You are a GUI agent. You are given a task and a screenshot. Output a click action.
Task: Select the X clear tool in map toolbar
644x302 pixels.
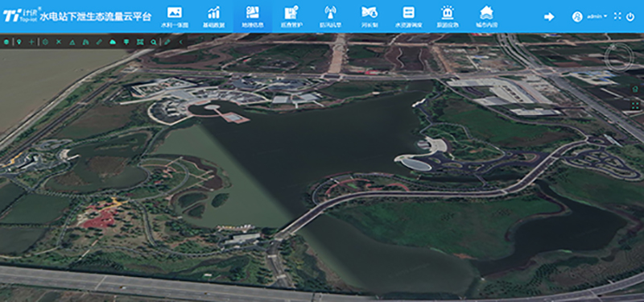[x=59, y=42]
